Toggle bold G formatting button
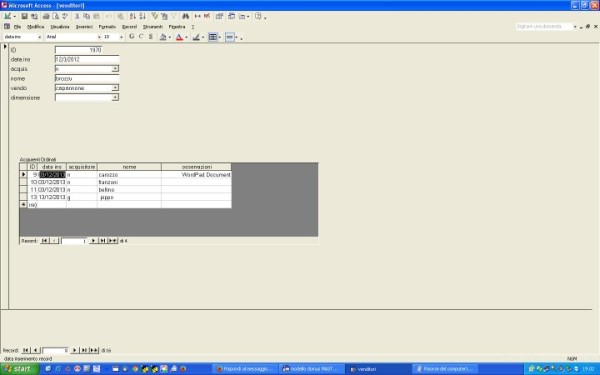Image resolution: width=600 pixels, height=375 pixels. [x=132, y=37]
